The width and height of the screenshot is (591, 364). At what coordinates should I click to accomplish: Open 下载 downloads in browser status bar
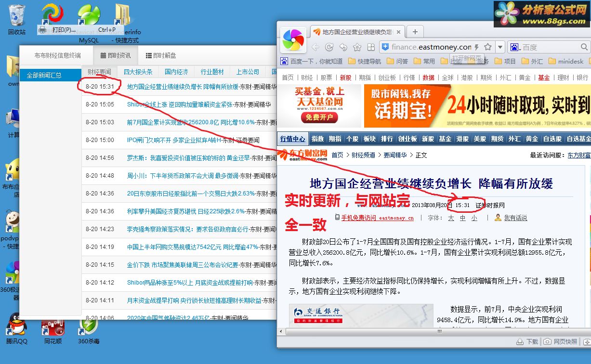pyautogui.click(x=527, y=341)
